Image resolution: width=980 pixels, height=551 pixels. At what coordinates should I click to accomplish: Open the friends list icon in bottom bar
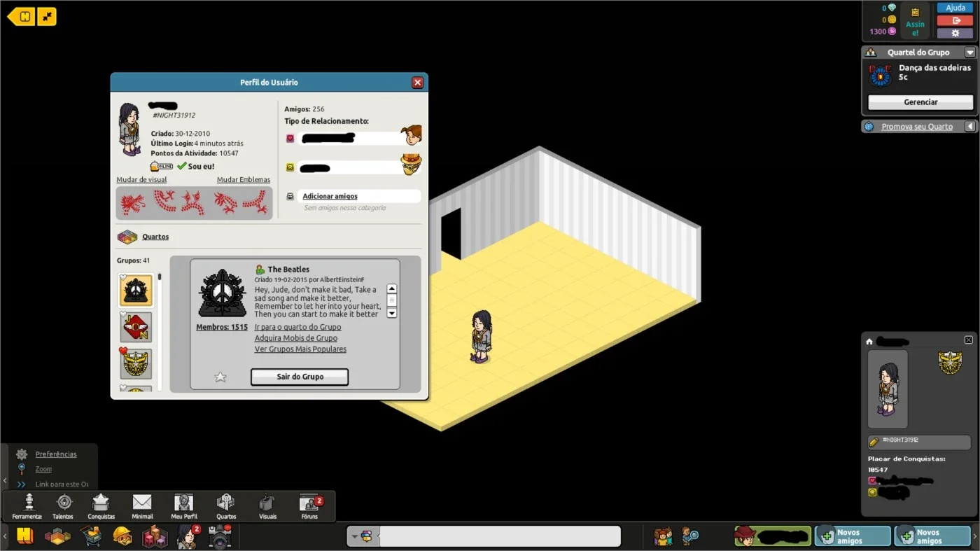tap(663, 536)
